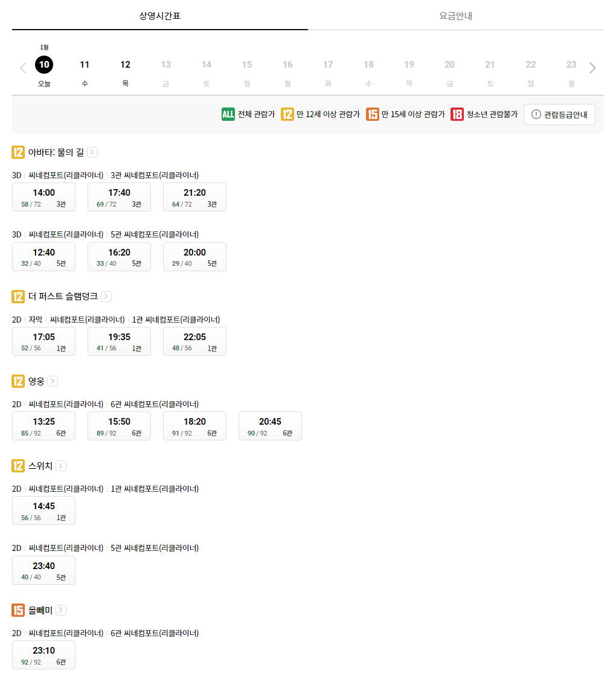The image size is (616, 676).
Task: Book the 14:45 스위치 showing in 1관
Action: [x=43, y=510]
